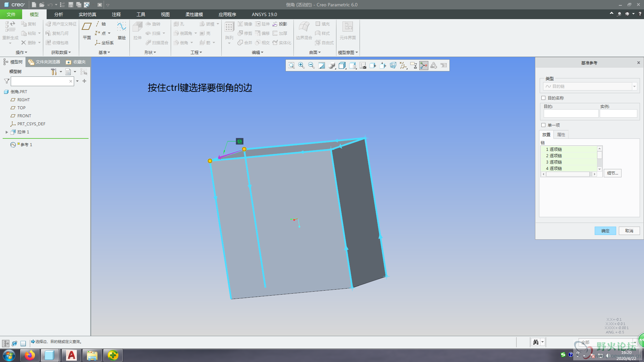
Task: Open the view manager icon
Action: (x=353, y=66)
